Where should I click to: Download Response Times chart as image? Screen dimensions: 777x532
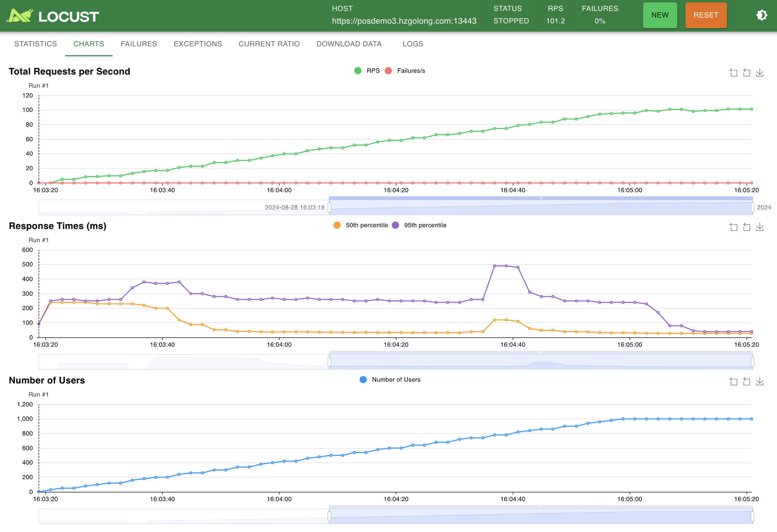[760, 227]
